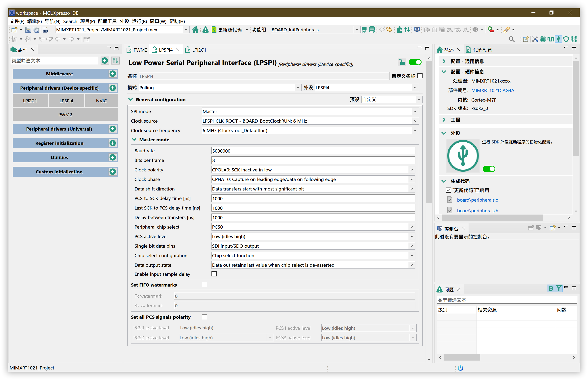Click the crossed tools perspective icon
This screenshot has width=588, height=380.
pyautogui.click(x=535, y=39)
